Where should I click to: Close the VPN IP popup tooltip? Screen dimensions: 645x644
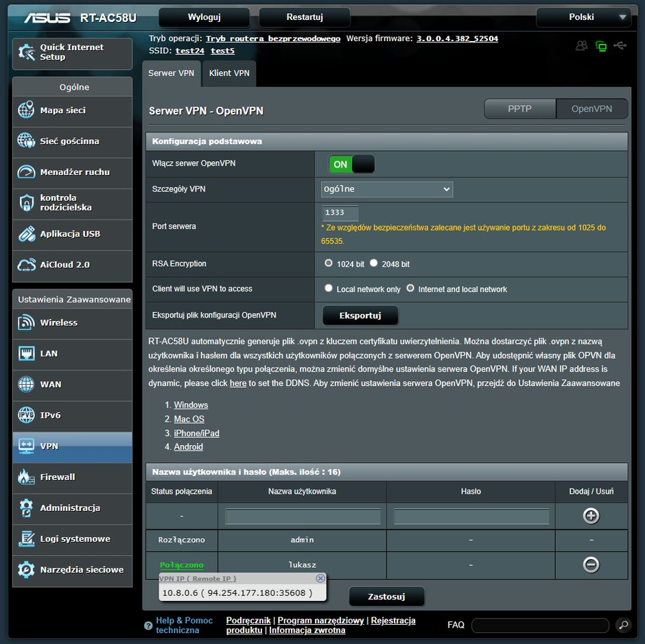point(320,578)
